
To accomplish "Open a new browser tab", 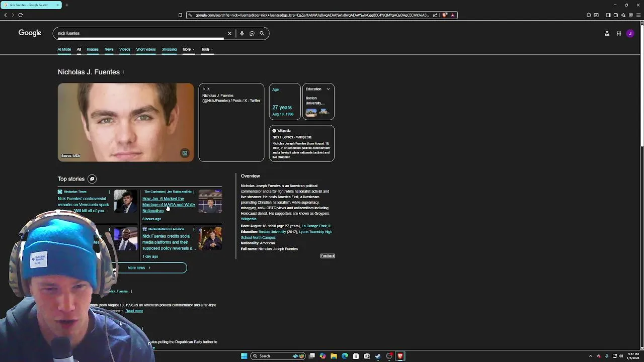I will point(66,5).
